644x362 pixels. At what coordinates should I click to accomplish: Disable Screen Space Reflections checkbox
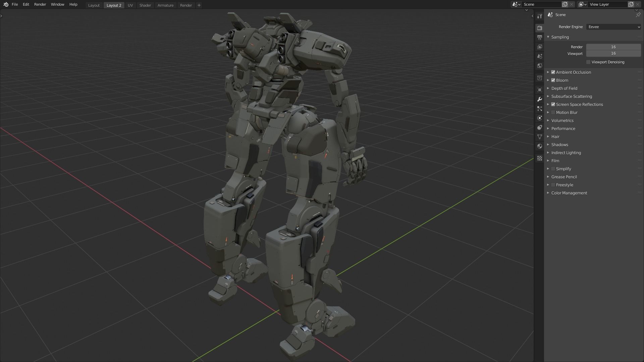553,104
